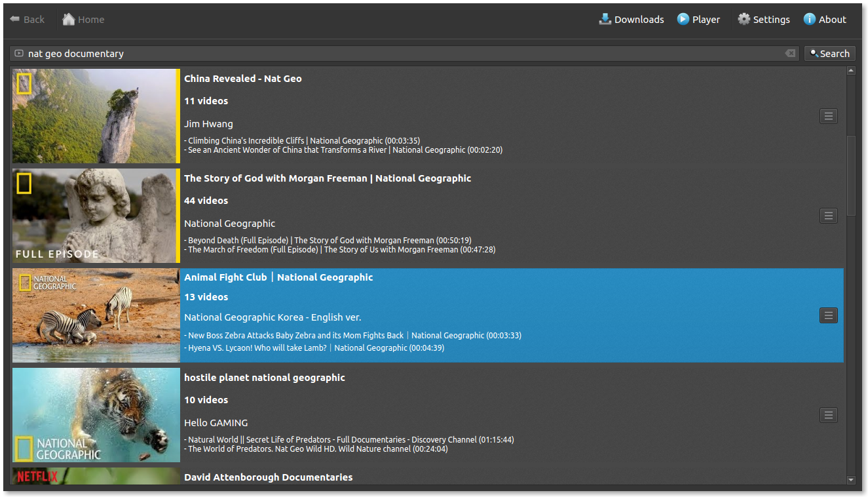
Task: Go to Home screen
Action: [83, 20]
